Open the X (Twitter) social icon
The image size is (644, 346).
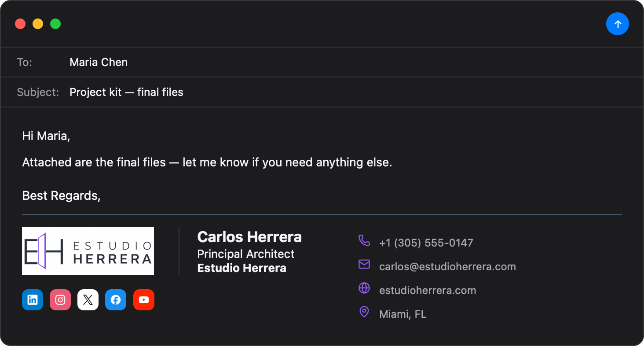coord(88,300)
